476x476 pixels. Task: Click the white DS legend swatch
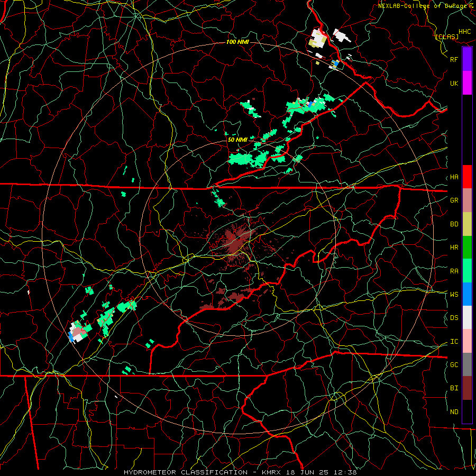[467, 317]
